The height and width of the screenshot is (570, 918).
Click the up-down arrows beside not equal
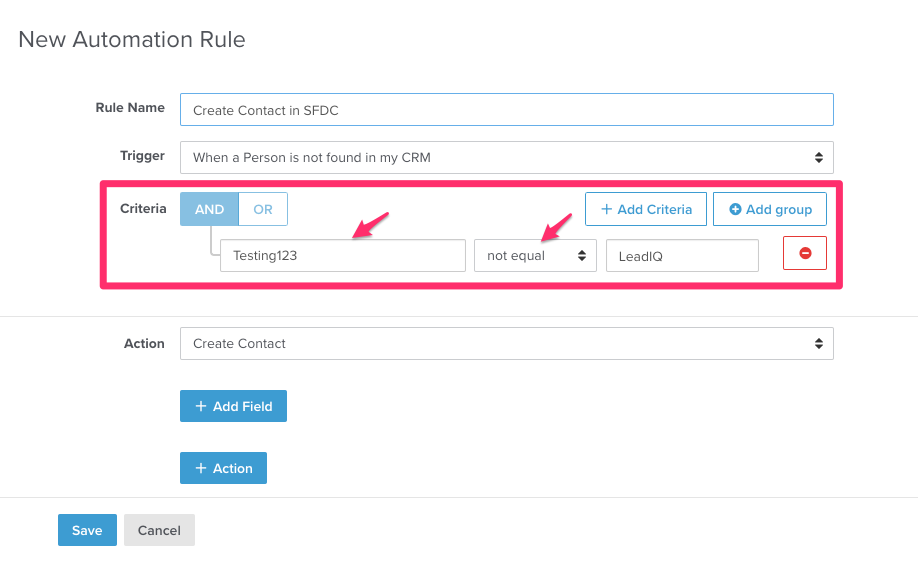581,256
